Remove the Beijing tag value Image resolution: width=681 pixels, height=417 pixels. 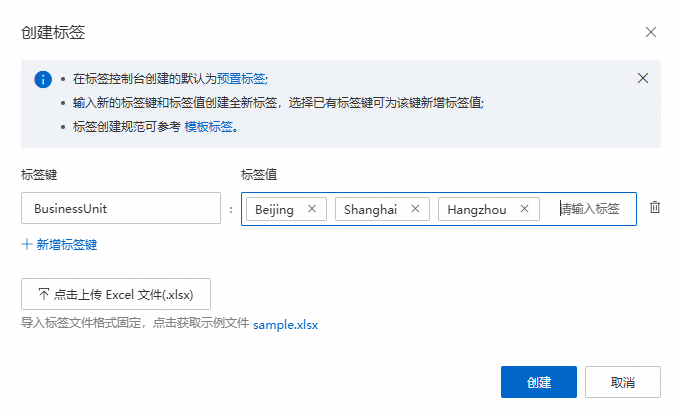click(311, 209)
